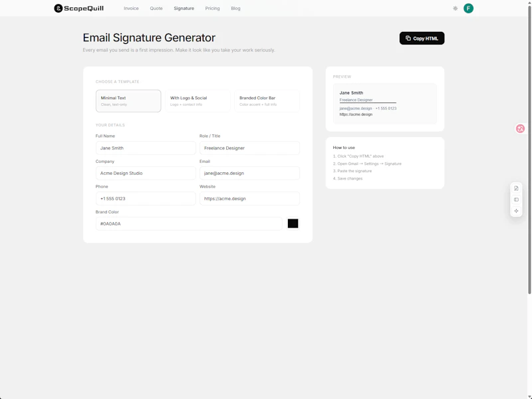Click the Role / Title input field

(249, 148)
